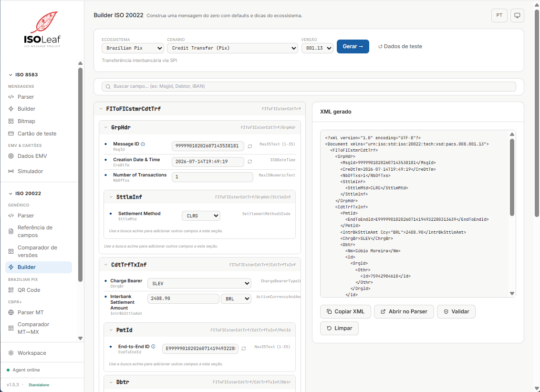Image resolution: width=540 pixels, height=392 pixels.
Task: Toggle the display theme monitor icon
Action: coord(517,15)
